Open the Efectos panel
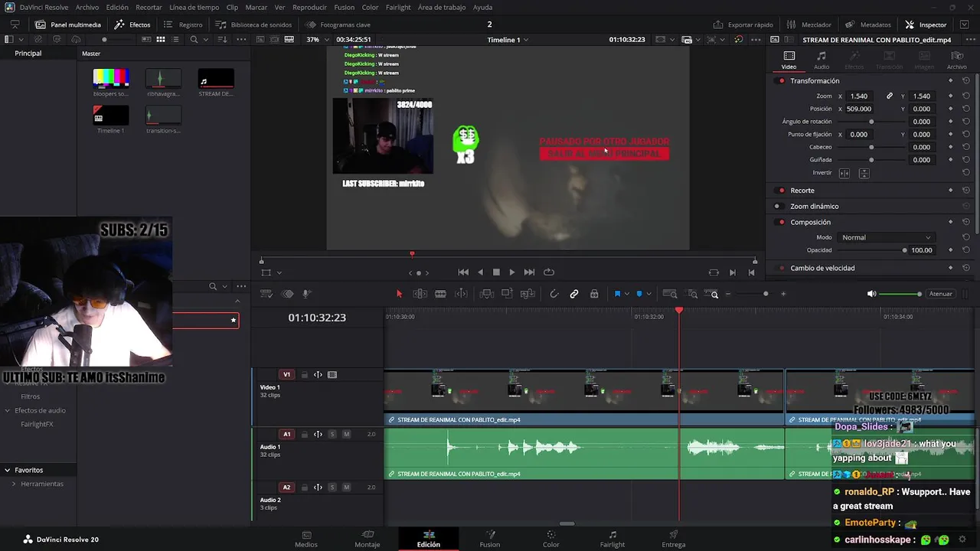 132,24
